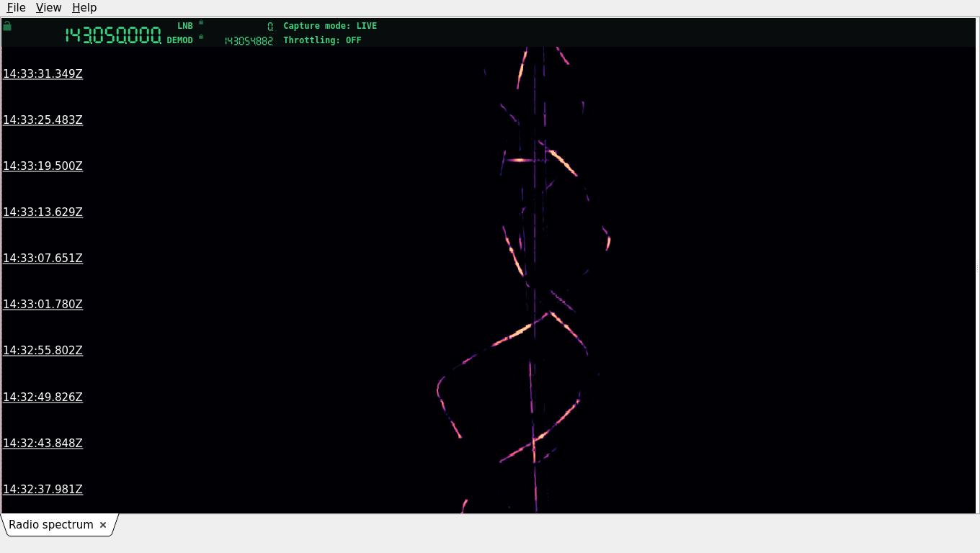The image size is (980, 553).
Task: Open the Help menu
Action: pyautogui.click(x=84, y=8)
